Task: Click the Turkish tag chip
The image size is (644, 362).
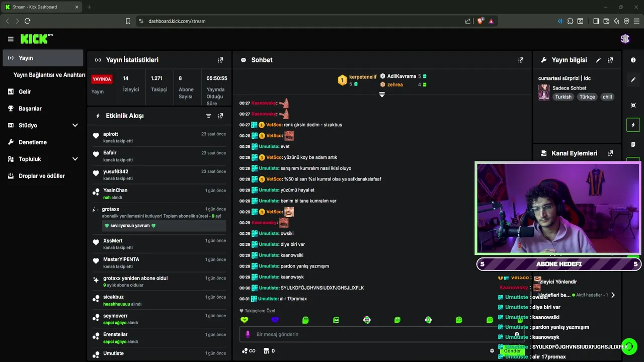Action: pyautogui.click(x=563, y=97)
